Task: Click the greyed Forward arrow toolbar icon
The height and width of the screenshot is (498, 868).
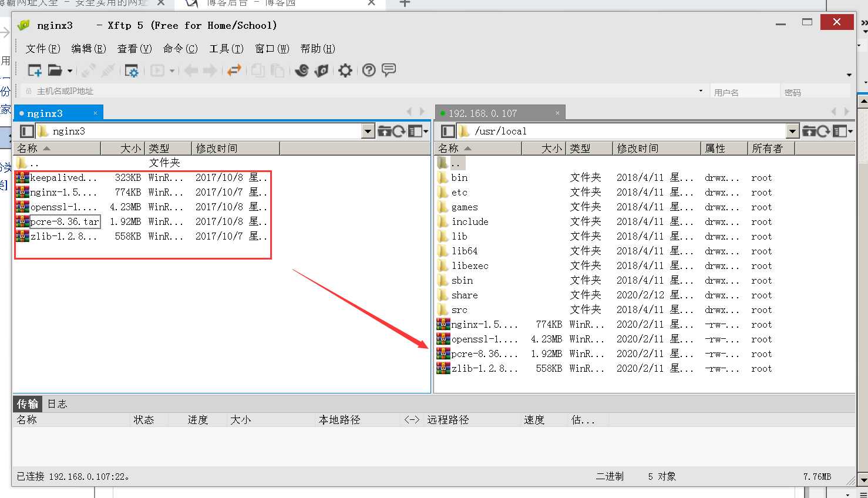Action: point(210,70)
